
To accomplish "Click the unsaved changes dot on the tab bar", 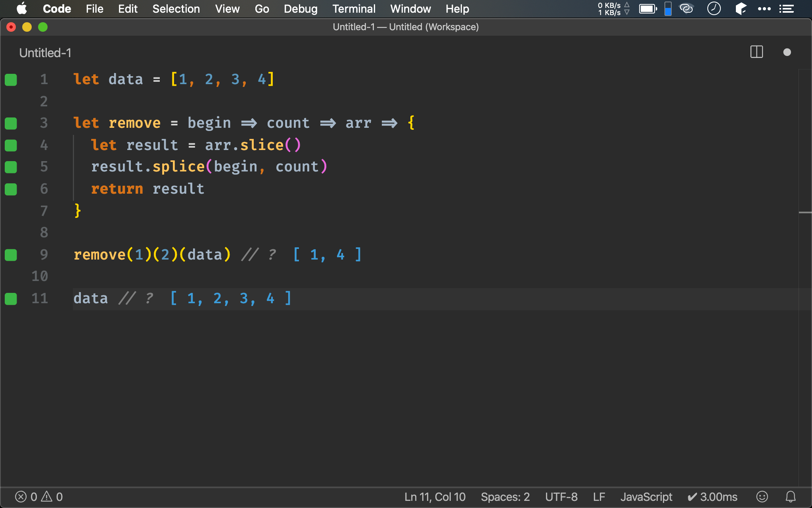I will coord(787,52).
